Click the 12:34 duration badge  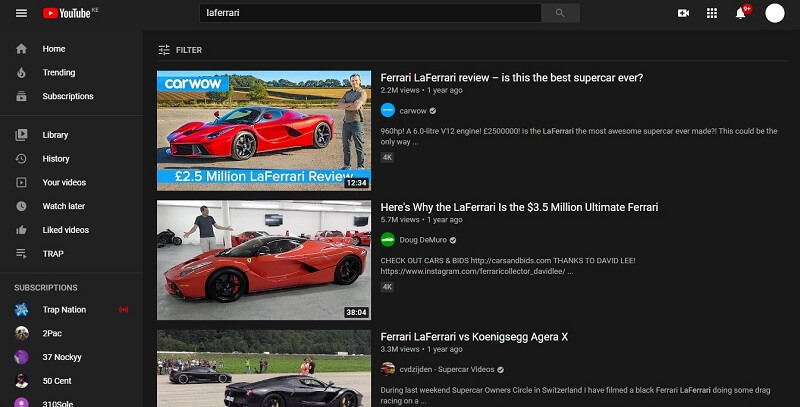pos(356,183)
